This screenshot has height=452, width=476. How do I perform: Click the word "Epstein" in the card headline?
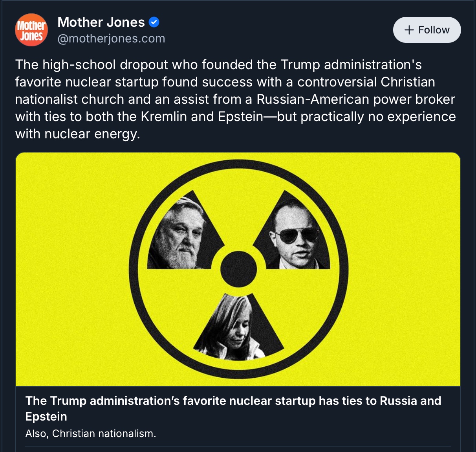click(46, 417)
